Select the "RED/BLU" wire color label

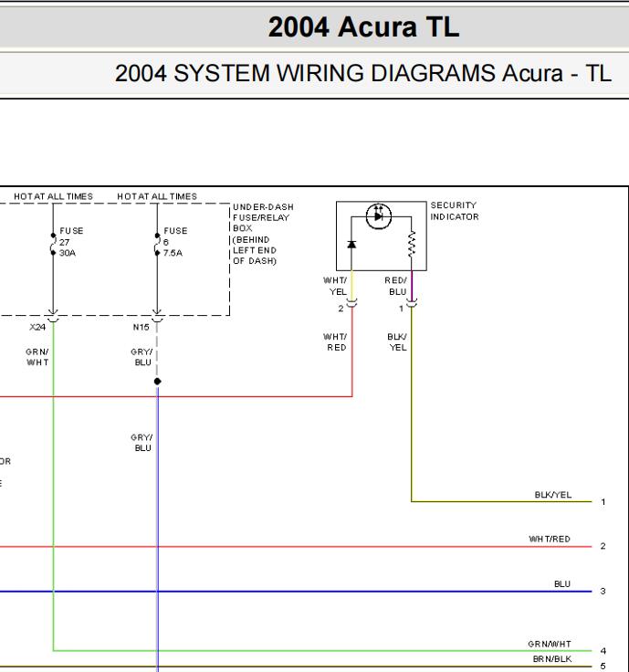pos(395,286)
